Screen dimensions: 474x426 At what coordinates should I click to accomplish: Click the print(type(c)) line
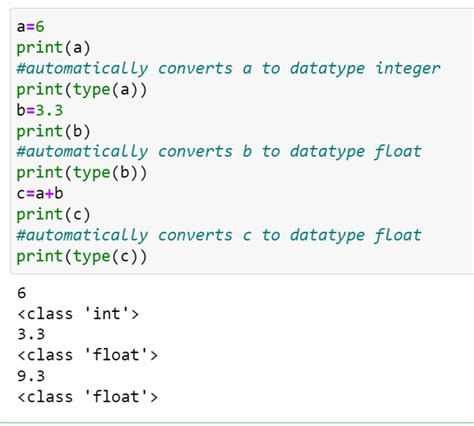(x=82, y=256)
